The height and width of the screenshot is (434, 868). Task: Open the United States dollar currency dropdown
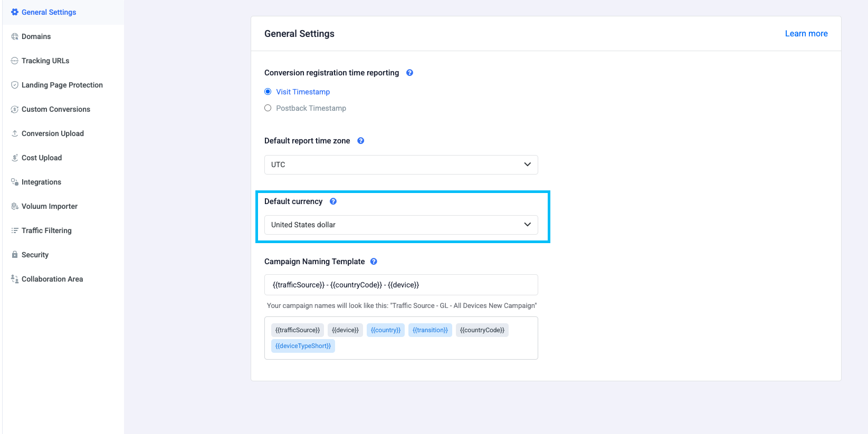401,225
